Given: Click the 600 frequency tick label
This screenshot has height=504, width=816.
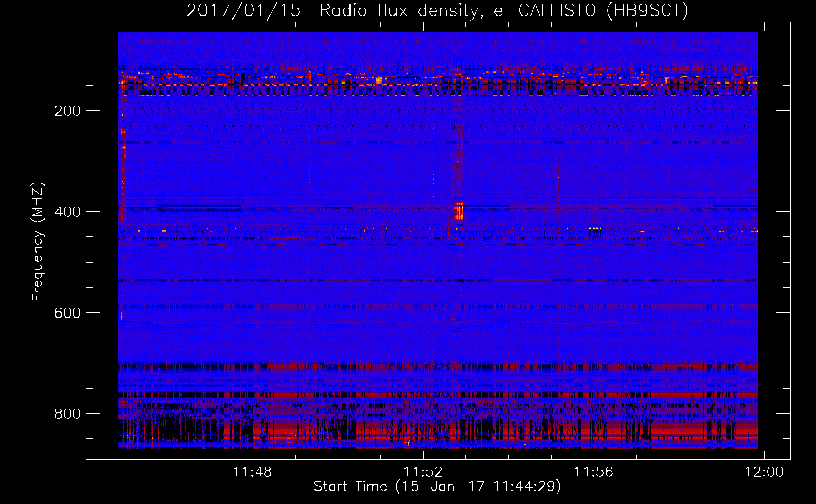Looking at the screenshot, I should click(68, 313).
